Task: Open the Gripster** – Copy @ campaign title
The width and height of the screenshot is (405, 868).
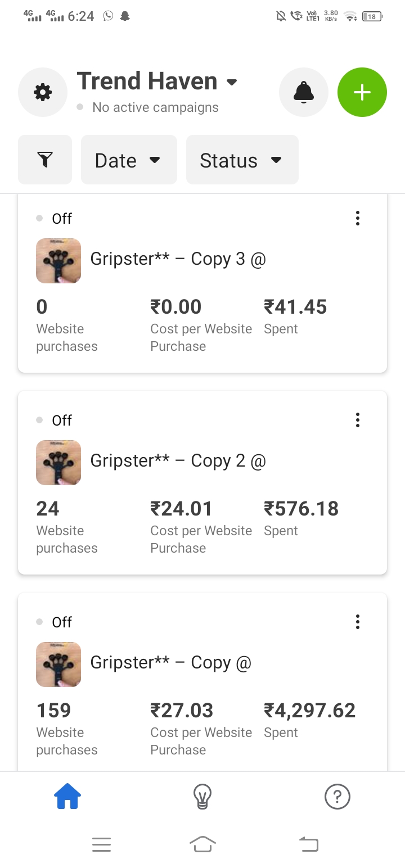Action: pyautogui.click(x=170, y=663)
